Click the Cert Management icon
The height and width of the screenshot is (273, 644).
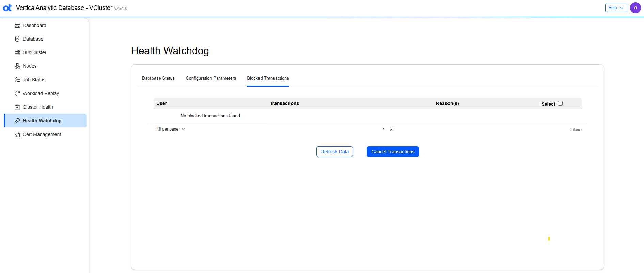tap(17, 134)
